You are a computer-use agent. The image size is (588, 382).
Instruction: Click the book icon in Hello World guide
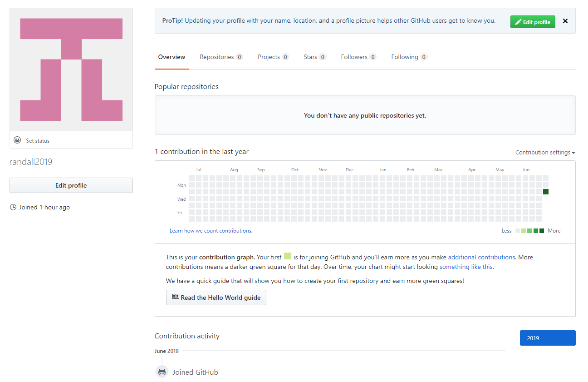[x=176, y=297]
